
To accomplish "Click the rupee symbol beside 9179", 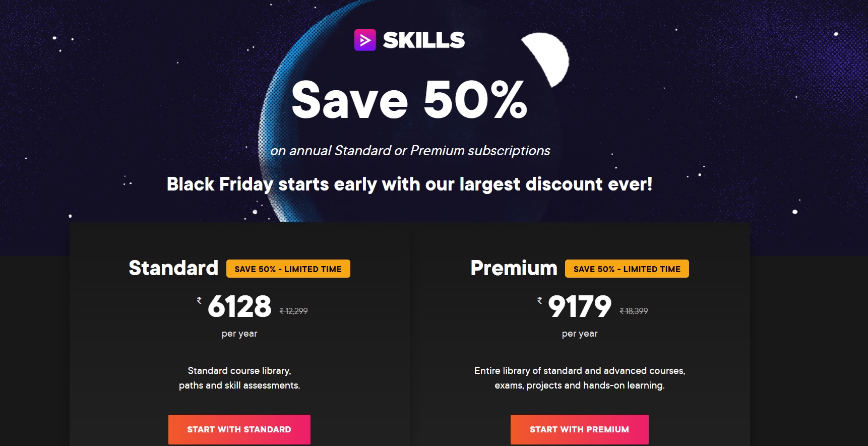I will [539, 300].
